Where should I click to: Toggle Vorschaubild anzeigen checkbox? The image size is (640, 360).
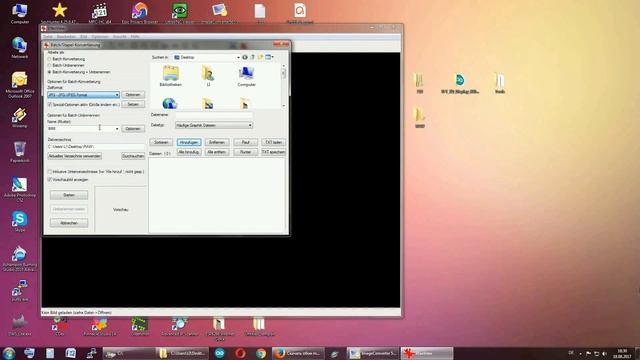[50, 180]
